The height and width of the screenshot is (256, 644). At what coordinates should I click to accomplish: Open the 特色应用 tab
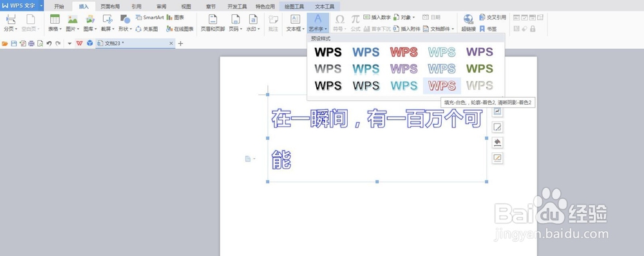coord(265,6)
